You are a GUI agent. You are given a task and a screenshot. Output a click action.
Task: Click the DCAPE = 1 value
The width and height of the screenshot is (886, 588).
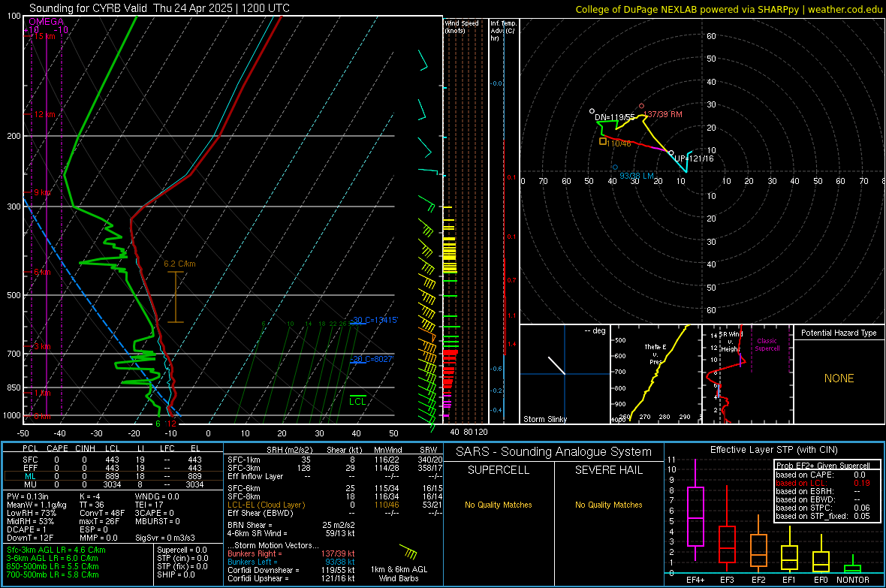click(x=26, y=529)
